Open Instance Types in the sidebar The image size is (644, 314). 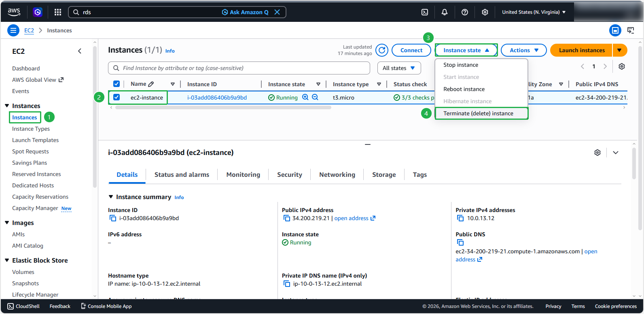pyautogui.click(x=31, y=129)
